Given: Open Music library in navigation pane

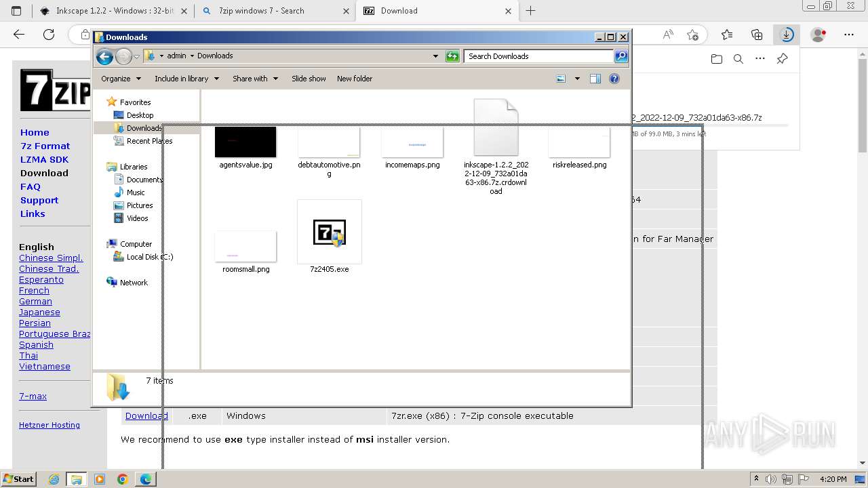Looking at the screenshot, I should coord(136,192).
